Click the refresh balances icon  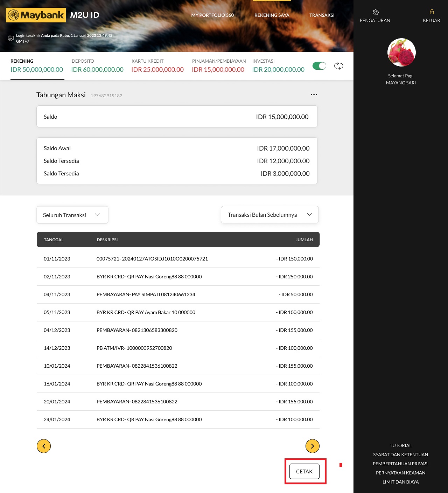[x=338, y=66]
